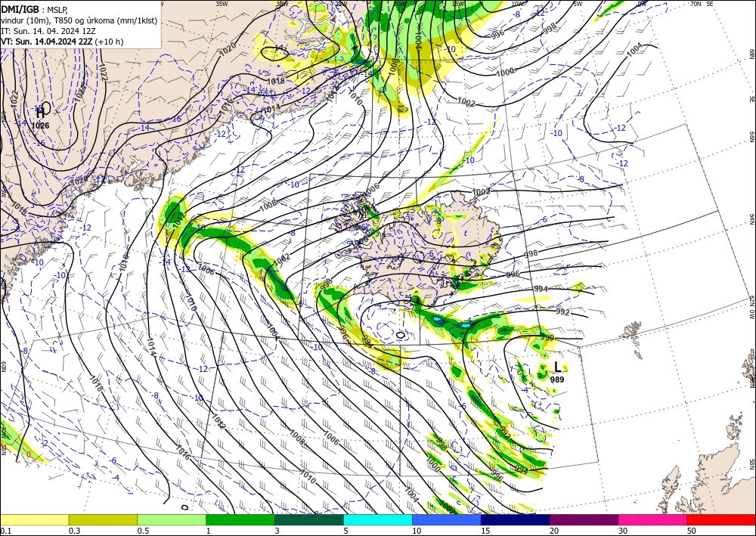756x536 pixels.
Task: Click the 30–50 mm pink legend swatch
Action: (653, 519)
